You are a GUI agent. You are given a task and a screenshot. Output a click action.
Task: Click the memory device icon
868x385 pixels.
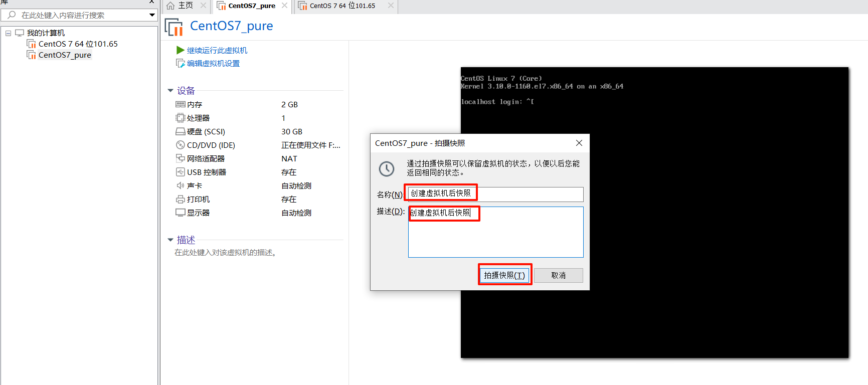pyautogui.click(x=181, y=104)
